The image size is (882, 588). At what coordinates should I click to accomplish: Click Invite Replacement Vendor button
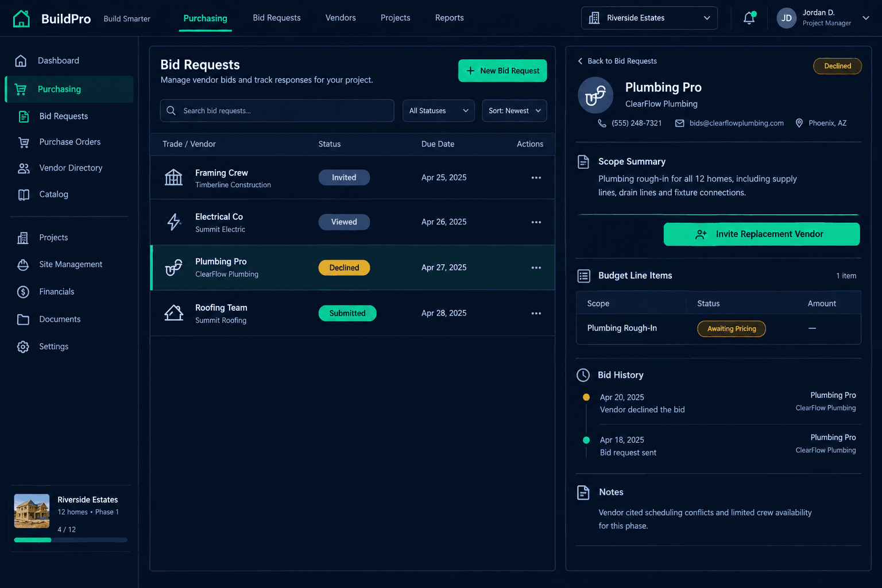[761, 234]
